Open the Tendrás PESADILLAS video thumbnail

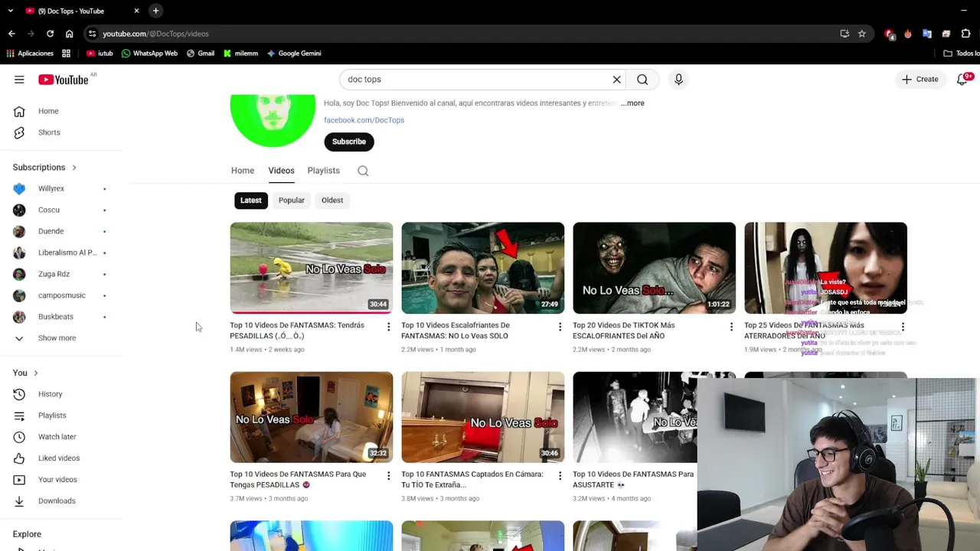tap(312, 268)
